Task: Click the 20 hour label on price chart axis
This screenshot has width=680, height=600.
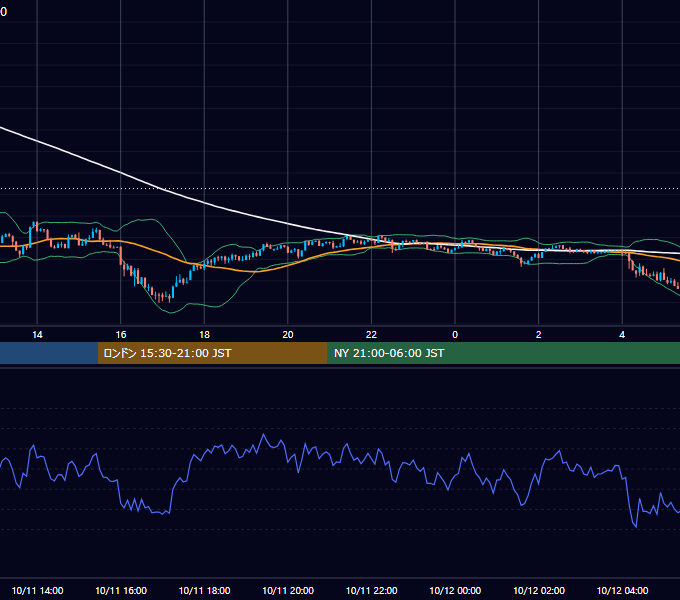Action: click(x=288, y=335)
